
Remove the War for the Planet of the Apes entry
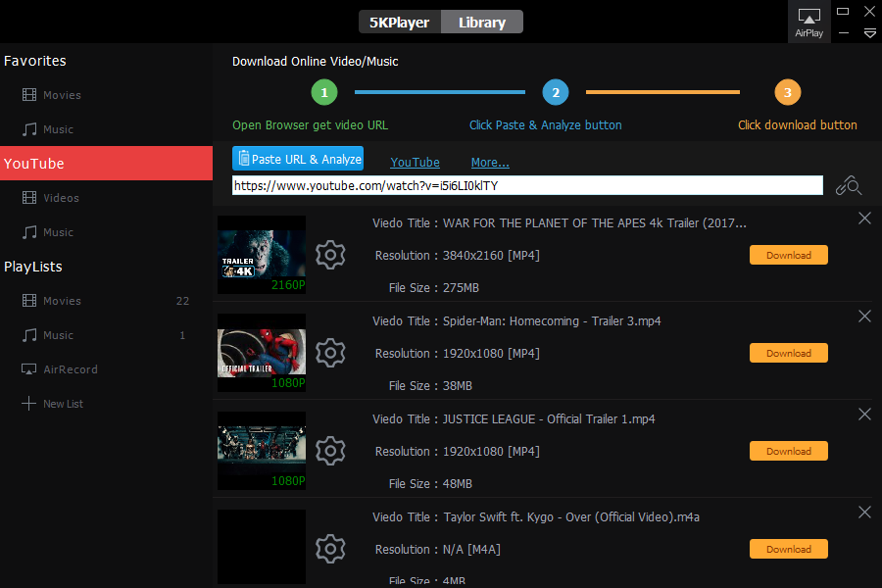click(x=864, y=218)
